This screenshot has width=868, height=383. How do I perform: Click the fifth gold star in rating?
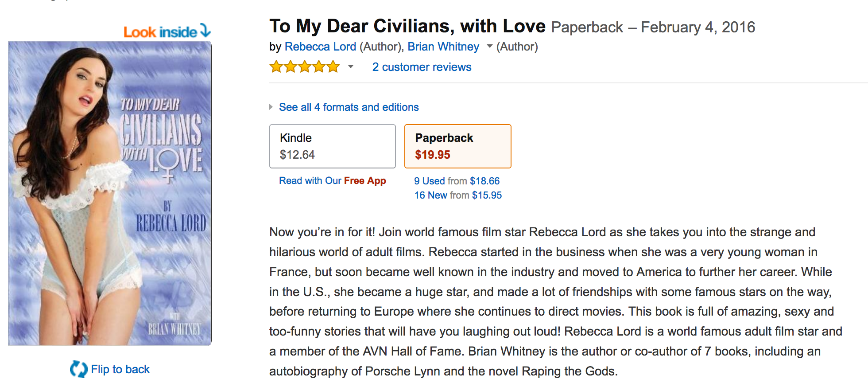(x=333, y=67)
